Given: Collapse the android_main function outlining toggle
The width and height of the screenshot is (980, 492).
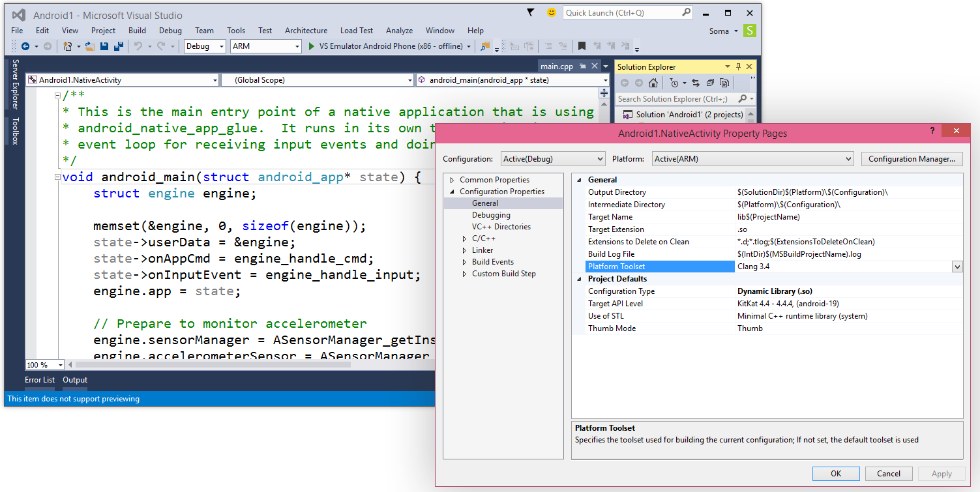Looking at the screenshot, I should coord(58,177).
